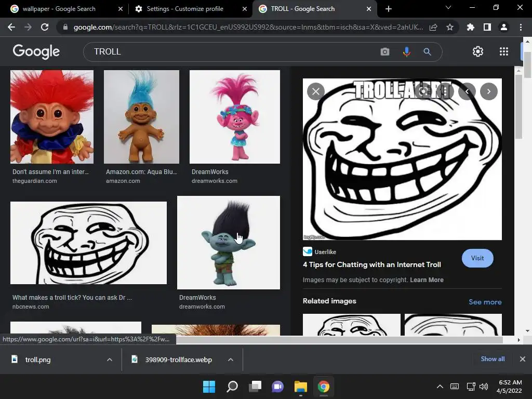Click the browser forward arrow

[x=28, y=27]
